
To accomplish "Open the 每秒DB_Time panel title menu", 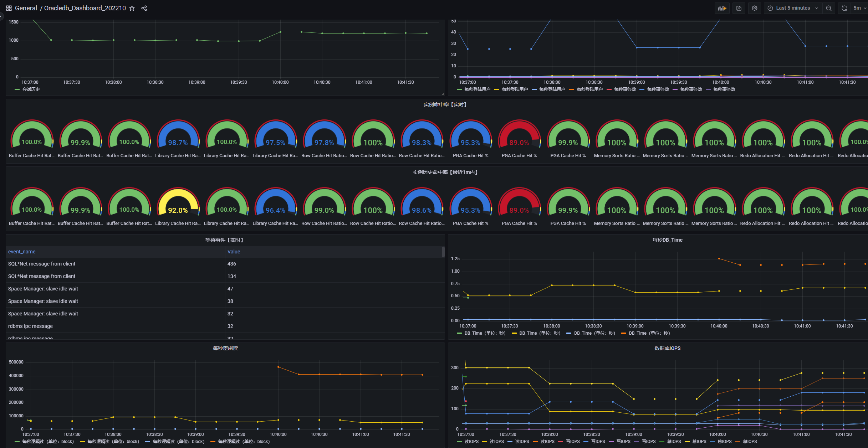I will 667,240.
